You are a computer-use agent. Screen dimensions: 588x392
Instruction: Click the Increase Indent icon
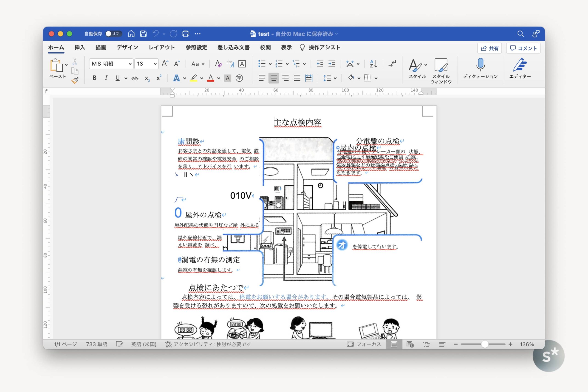pos(332,64)
